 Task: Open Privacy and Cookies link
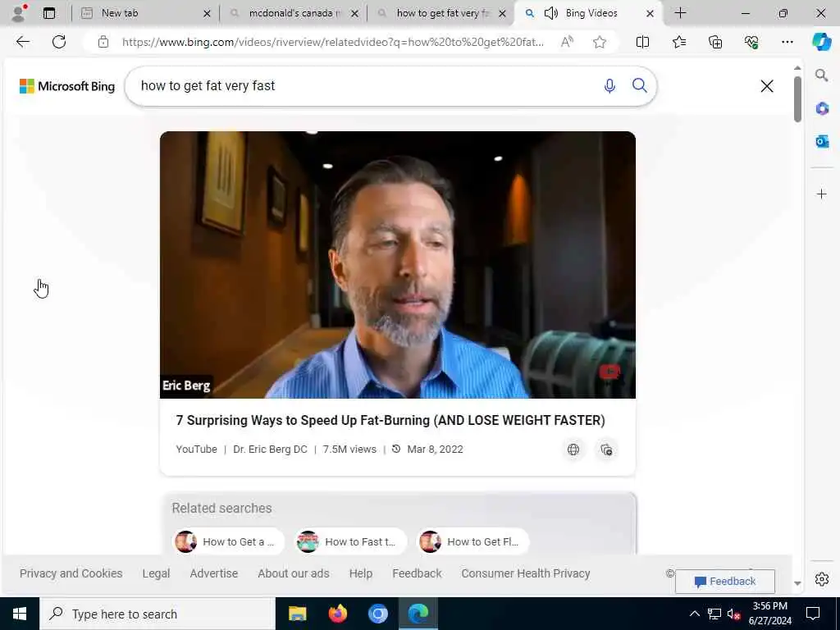[x=71, y=573]
